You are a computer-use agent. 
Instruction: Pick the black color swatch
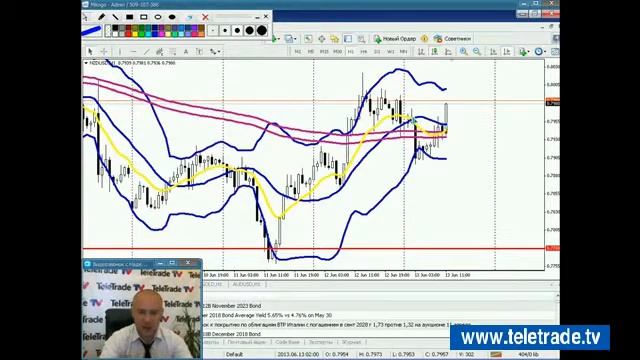pyautogui.click(x=115, y=27)
